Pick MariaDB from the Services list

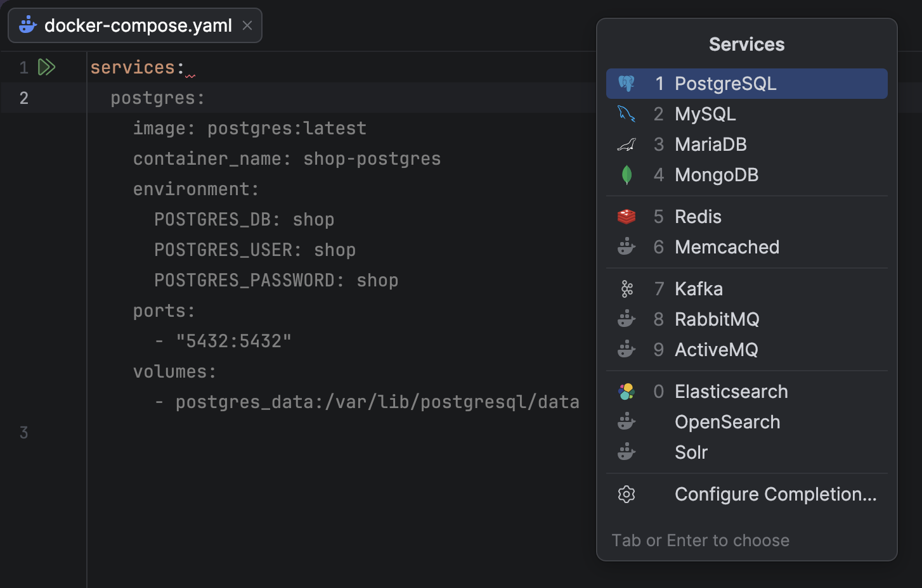pos(747,144)
